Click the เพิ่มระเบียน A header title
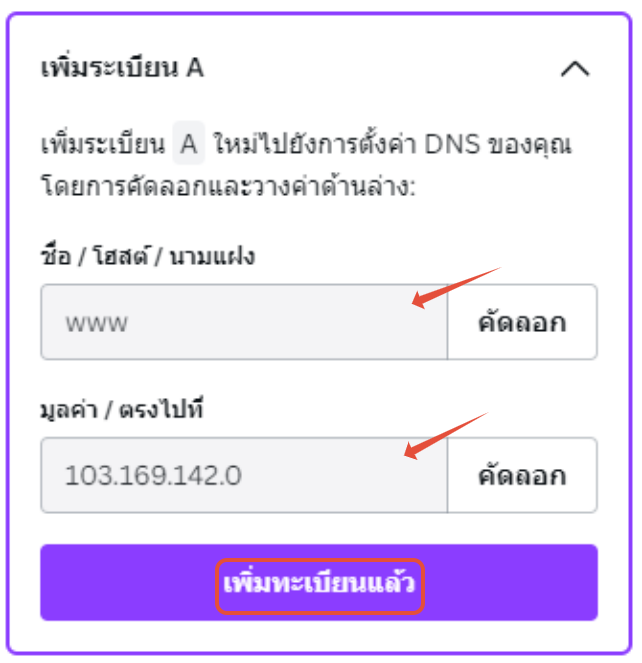Screen dimensions: 642x663 click(122, 68)
